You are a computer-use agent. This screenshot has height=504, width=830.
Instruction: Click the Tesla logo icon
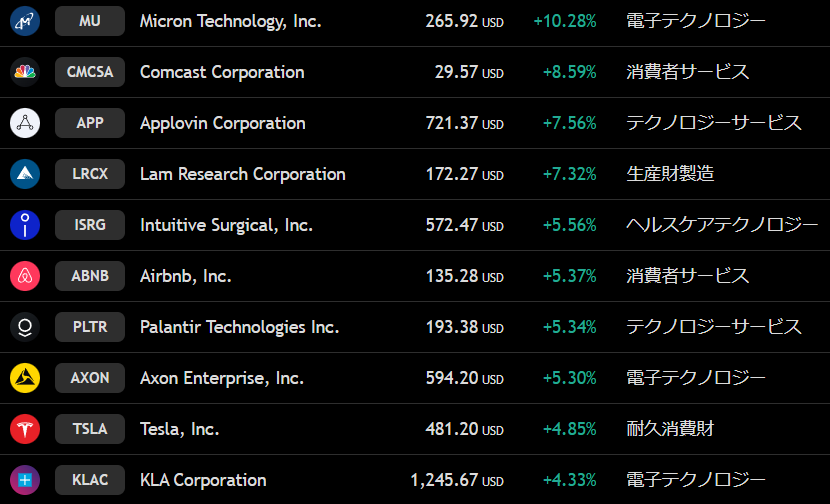click(25, 429)
